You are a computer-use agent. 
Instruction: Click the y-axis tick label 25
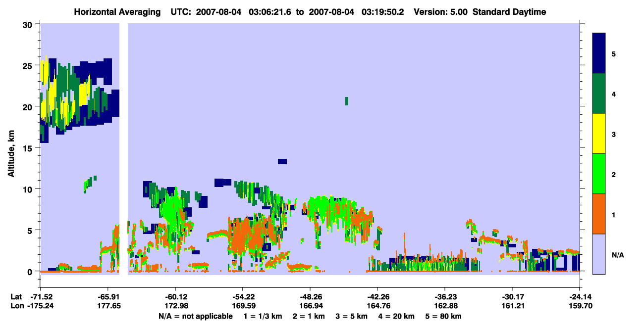28,65
